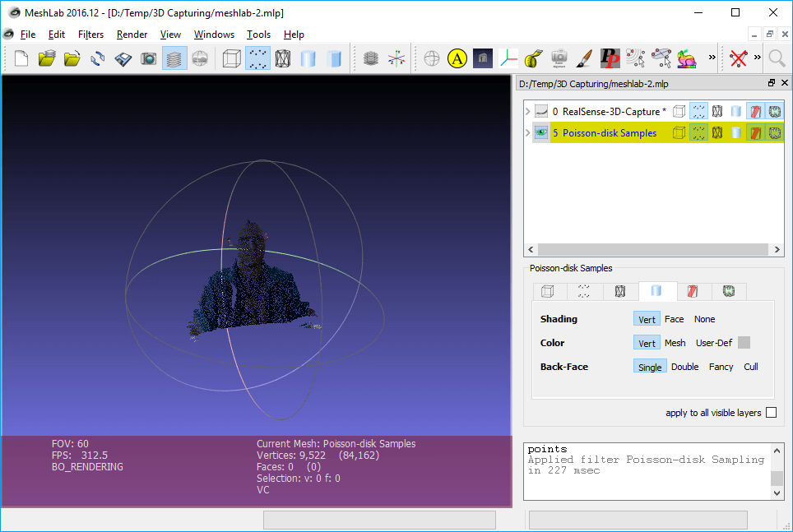The height and width of the screenshot is (532, 793).
Task: Select the Z-painting brush tool
Action: 584,58
